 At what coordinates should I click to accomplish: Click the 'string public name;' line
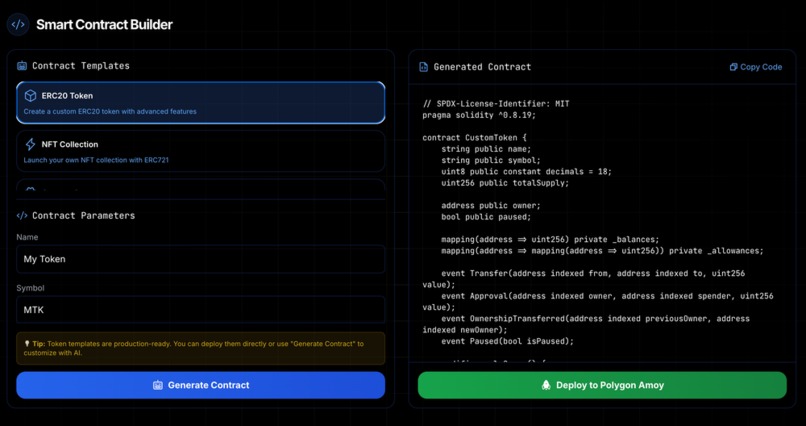coord(486,149)
